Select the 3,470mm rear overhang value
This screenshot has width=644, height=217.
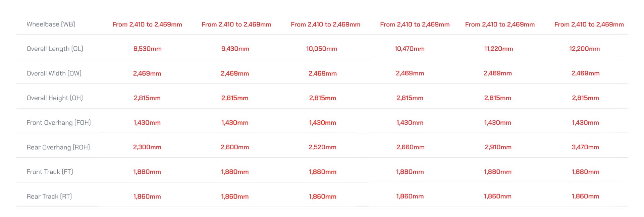585,147
